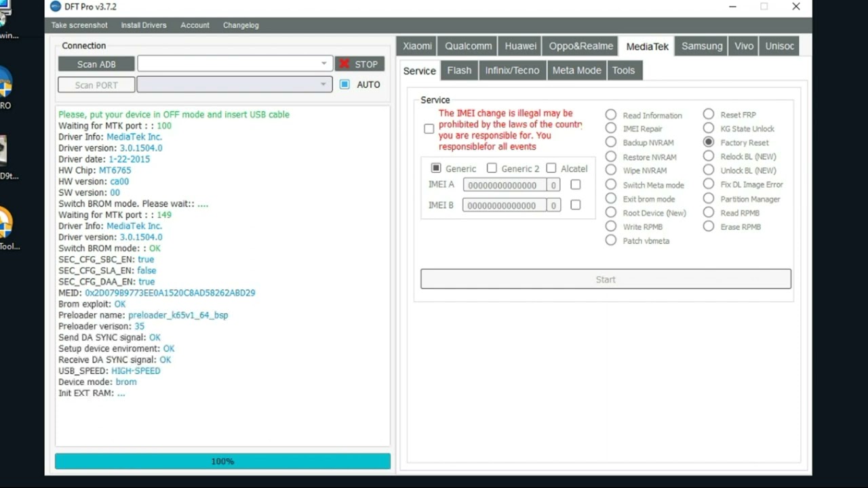Open the Meta Mode sub-tab
This screenshot has width=868, height=488.
[576, 70]
